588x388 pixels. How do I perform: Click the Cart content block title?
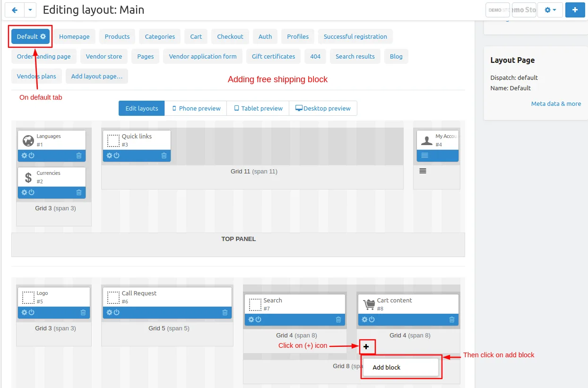click(x=394, y=300)
